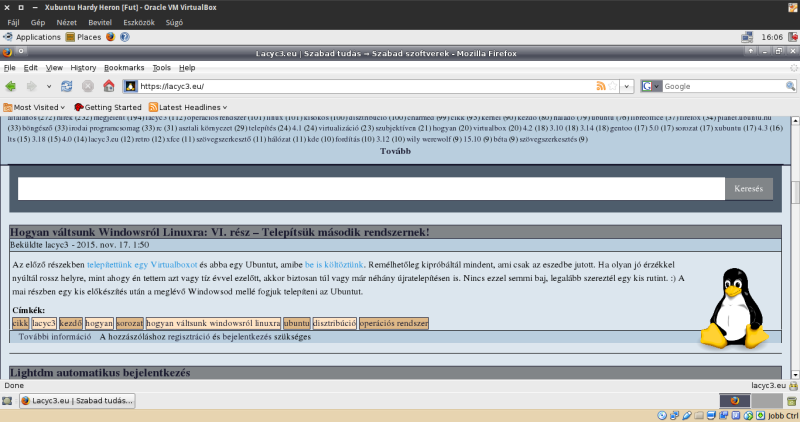Go back with Firefox back arrow

click(11, 86)
